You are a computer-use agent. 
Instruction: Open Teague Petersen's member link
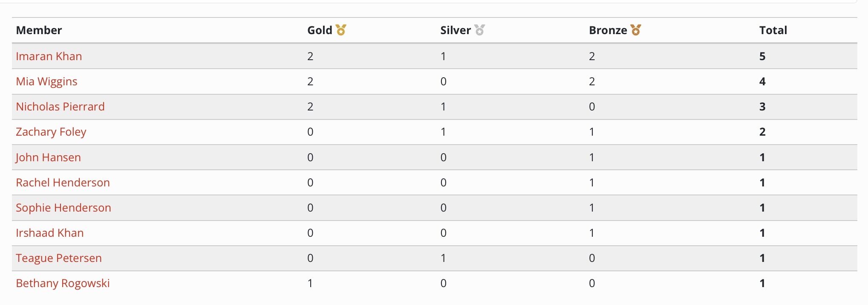(x=59, y=258)
